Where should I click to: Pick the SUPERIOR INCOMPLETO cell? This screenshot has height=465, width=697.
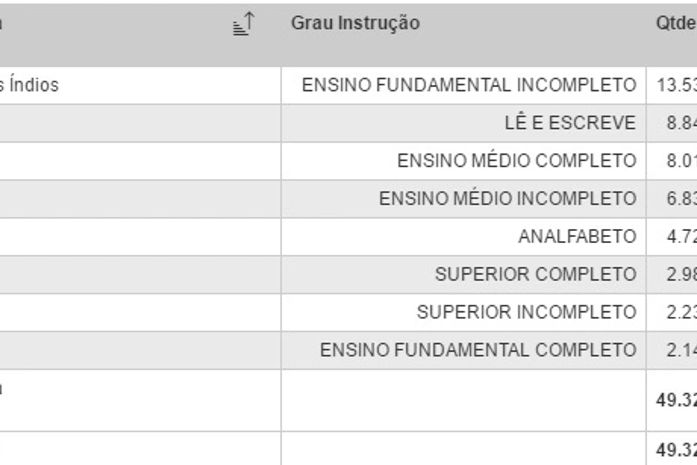point(526,313)
